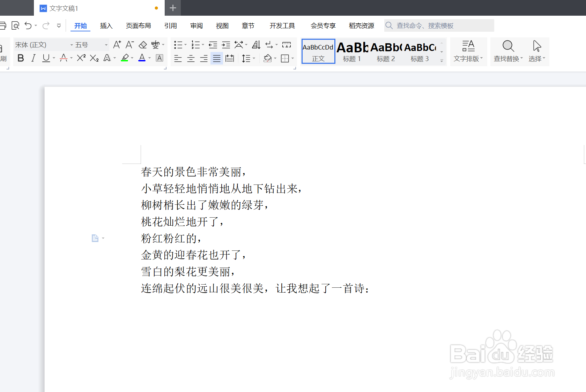This screenshot has height=392, width=586.
Task: Apply subscript formatting
Action: pos(93,58)
